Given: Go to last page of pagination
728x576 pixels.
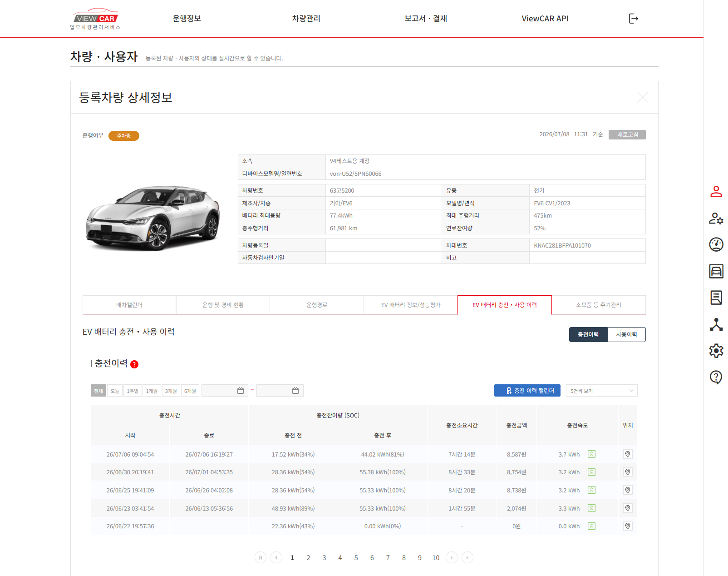Looking at the screenshot, I should [467, 557].
